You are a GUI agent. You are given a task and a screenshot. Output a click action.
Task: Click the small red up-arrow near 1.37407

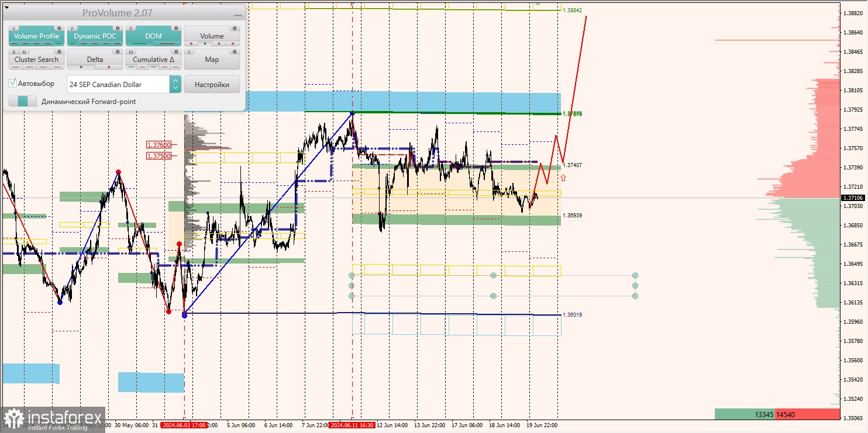pos(563,177)
